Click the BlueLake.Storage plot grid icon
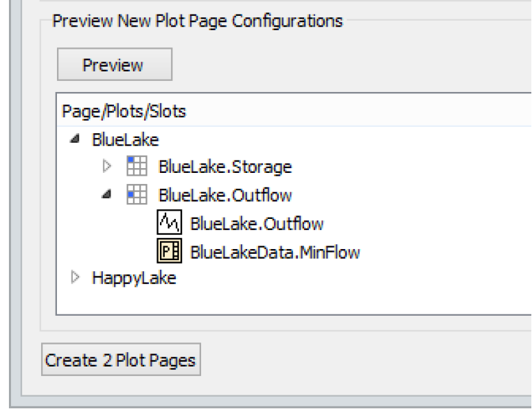Image resolution: width=532 pixels, height=409 pixels. point(135,166)
